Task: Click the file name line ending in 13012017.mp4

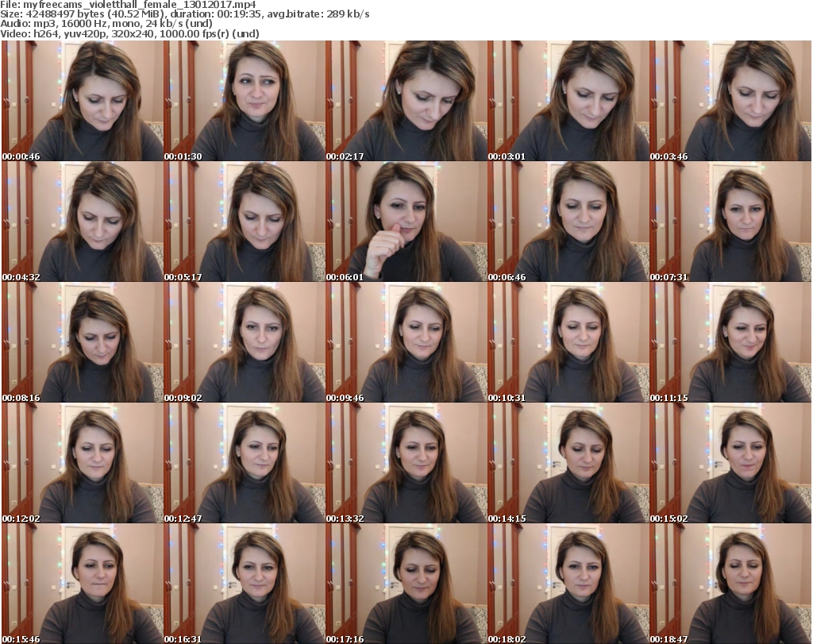Action: click(128, 5)
